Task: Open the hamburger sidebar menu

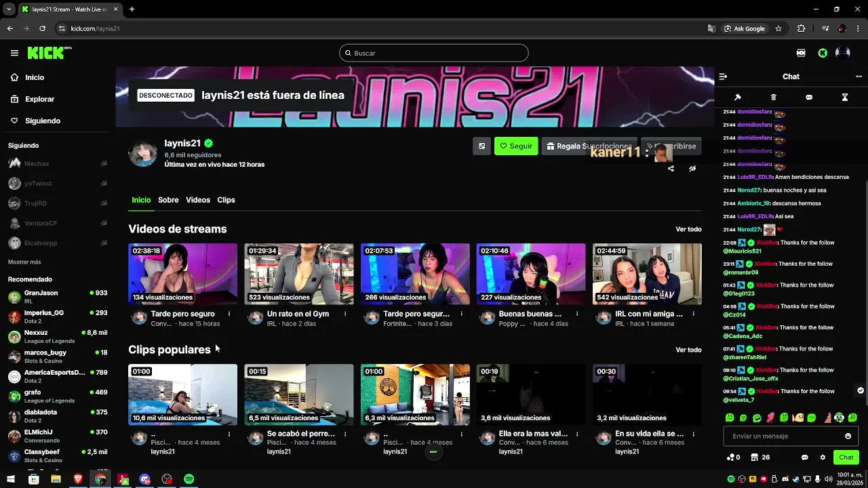Action: coord(14,53)
